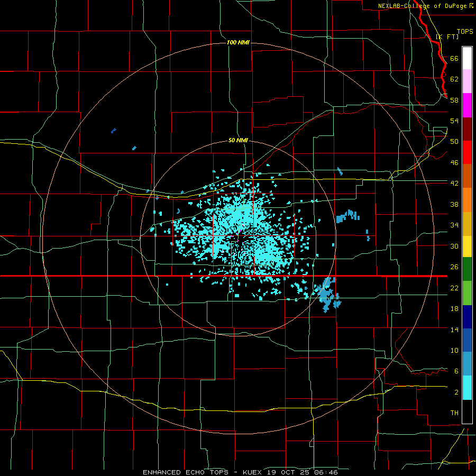The image size is (476, 476).
Task: Click the 50 NMI range ring label
Action: pos(238,140)
